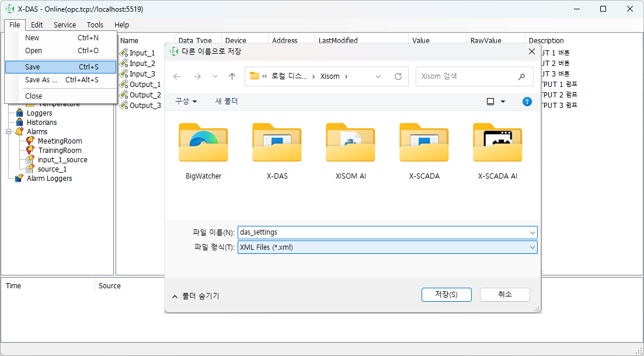Select the X-SCADA AI folder thumbnail
This screenshot has width=644, height=356.
[497, 142]
